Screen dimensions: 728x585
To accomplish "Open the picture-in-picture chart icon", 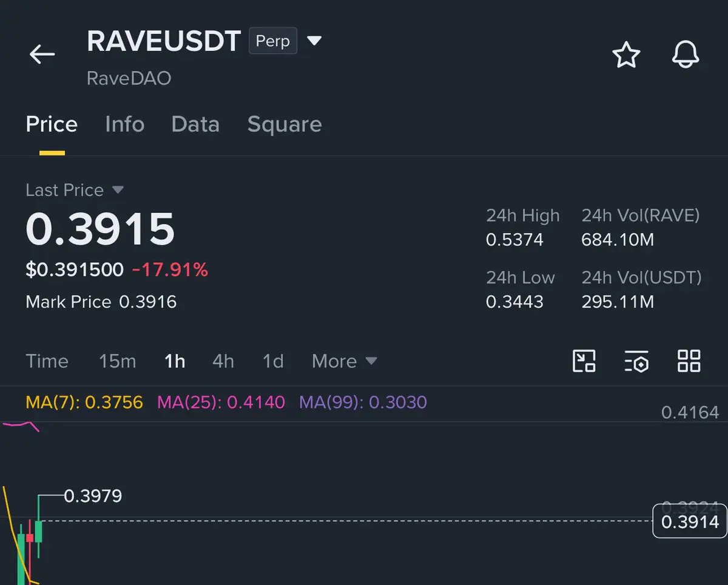I will 584,361.
